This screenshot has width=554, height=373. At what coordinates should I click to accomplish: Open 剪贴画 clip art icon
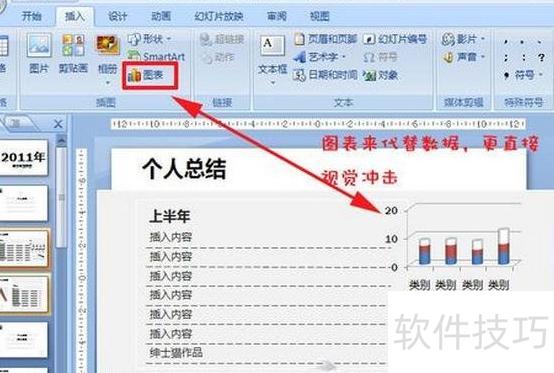click(x=73, y=53)
